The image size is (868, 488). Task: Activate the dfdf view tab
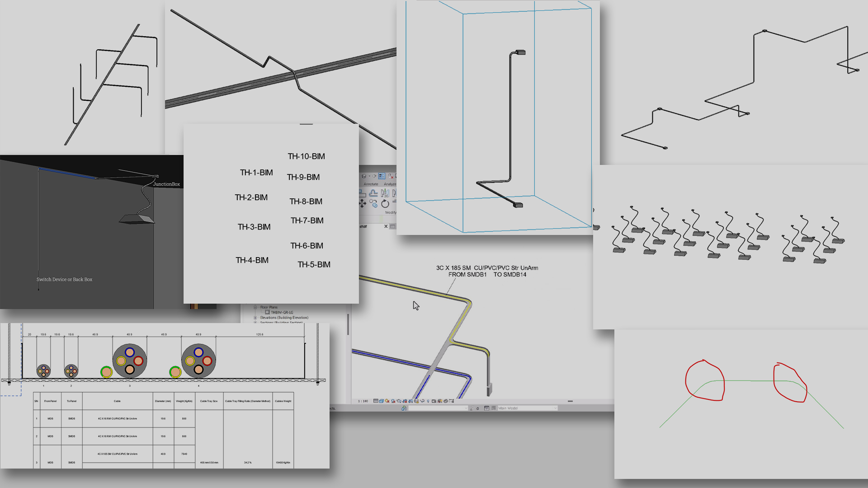tap(363, 226)
